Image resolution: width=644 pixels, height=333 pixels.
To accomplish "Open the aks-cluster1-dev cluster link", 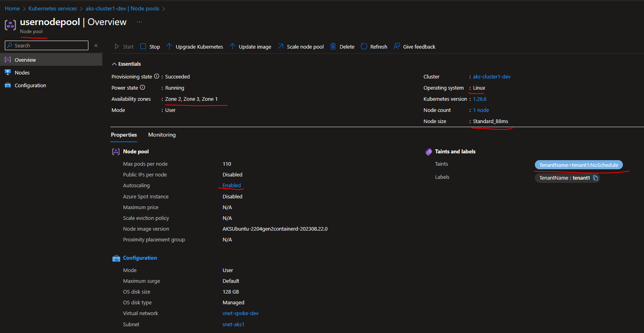I will [x=491, y=76].
